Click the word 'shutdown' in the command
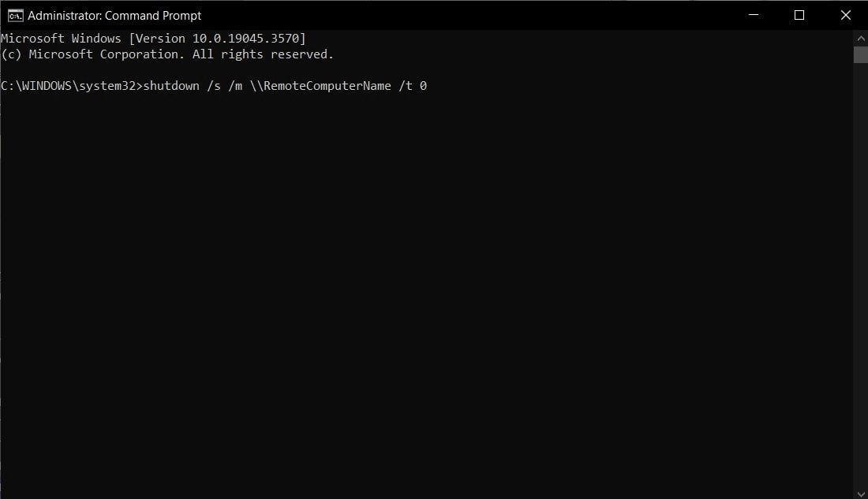The image size is (868, 499). pyautogui.click(x=171, y=85)
